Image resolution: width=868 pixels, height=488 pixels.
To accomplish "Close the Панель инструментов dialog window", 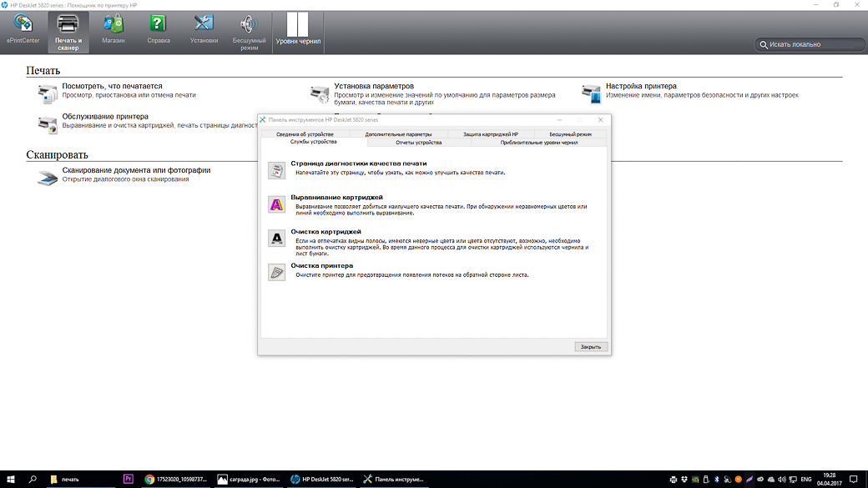I will [601, 119].
